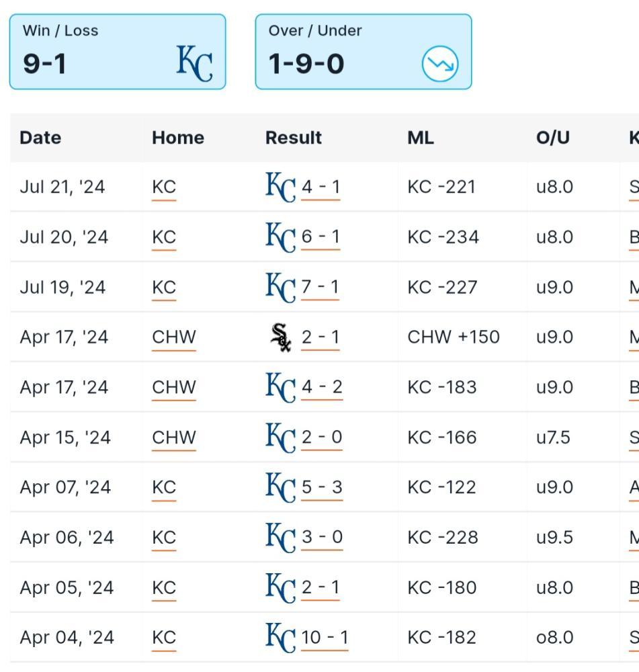Sort by the O/U column header
Image resolution: width=639 pixels, height=672 pixels.
(x=553, y=138)
